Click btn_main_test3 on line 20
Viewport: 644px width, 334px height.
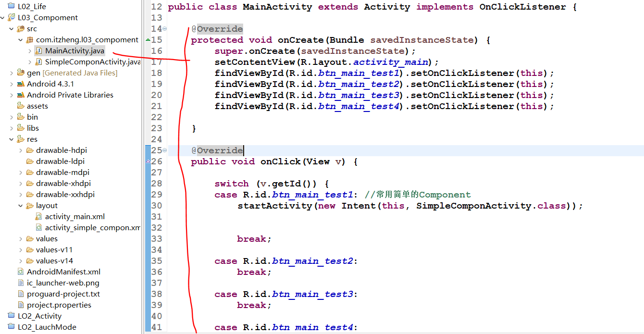pyautogui.click(x=359, y=95)
